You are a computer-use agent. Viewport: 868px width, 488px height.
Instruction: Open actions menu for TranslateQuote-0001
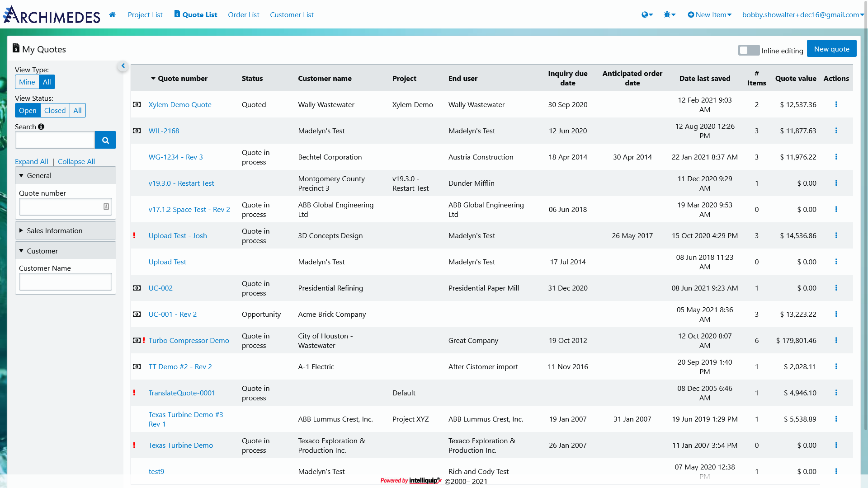(836, 393)
